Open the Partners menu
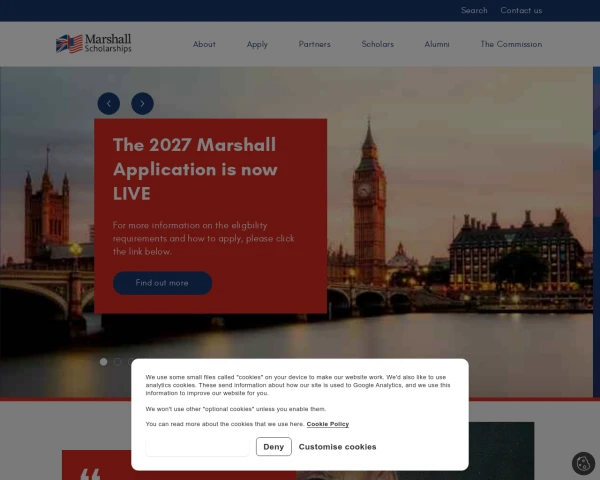Image resolution: width=600 pixels, height=480 pixels. click(315, 44)
